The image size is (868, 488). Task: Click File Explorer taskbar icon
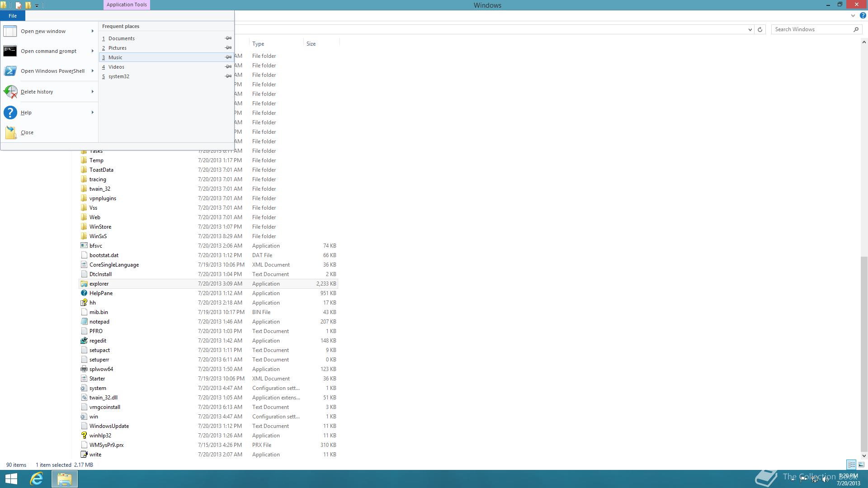[x=65, y=479]
